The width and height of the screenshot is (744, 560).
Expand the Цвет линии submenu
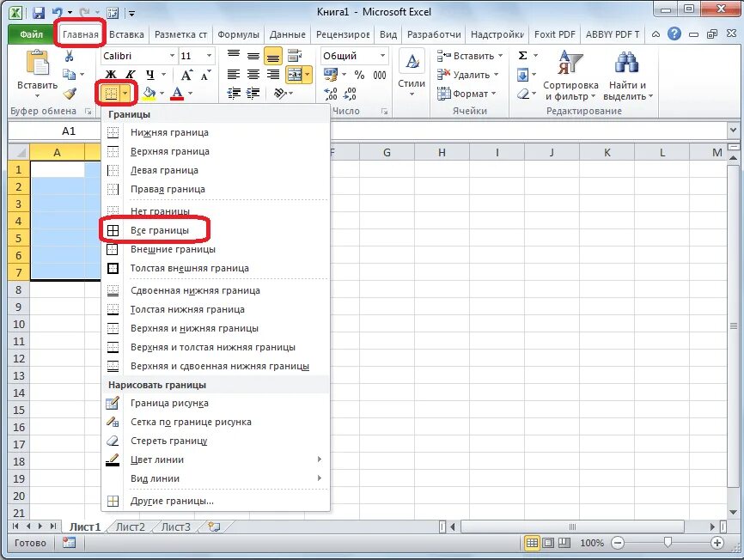tap(216, 460)
